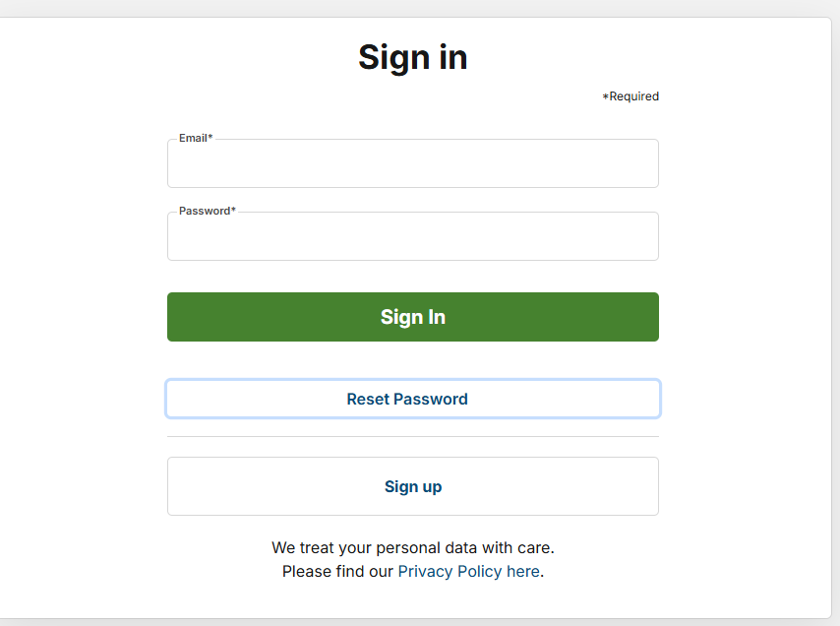840x626 pixels.
Task: Activate the Sign In submit control
Action: coord(413,317)
